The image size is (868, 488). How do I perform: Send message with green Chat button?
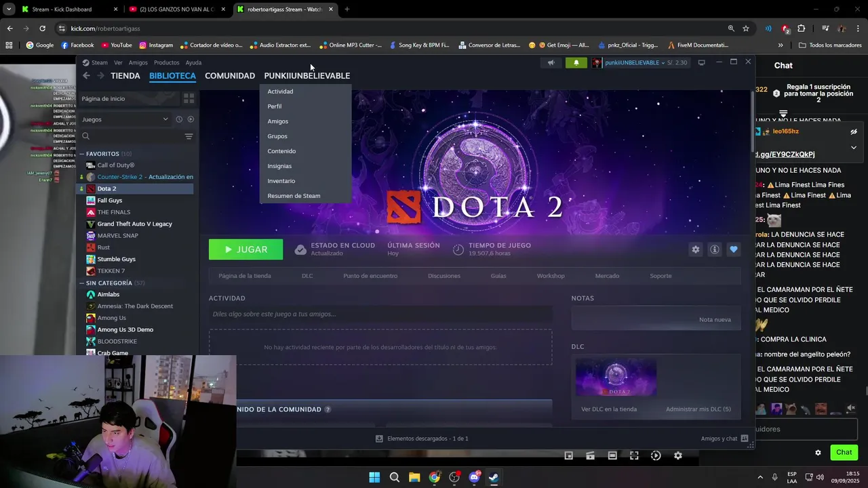tap(844, 452)
